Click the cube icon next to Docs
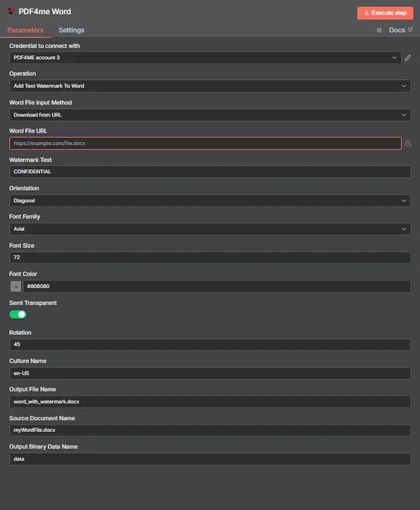 (x=379, y=30)
